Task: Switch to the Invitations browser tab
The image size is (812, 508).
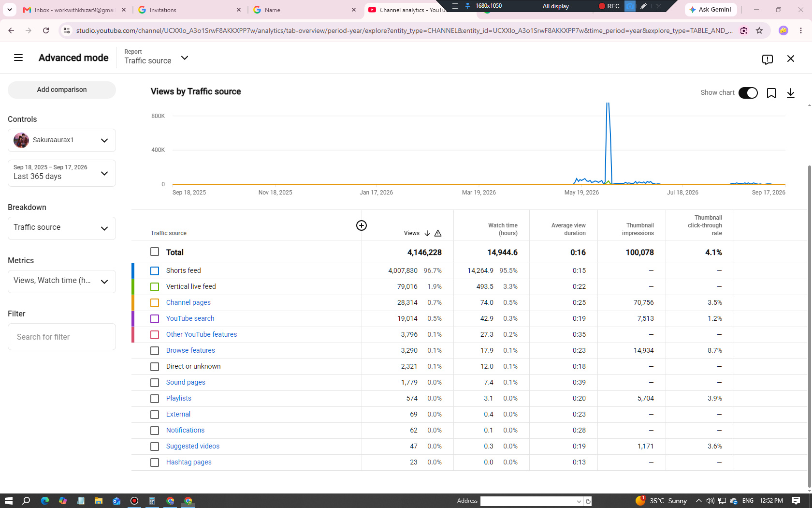Action: click(x=189, y=10)
